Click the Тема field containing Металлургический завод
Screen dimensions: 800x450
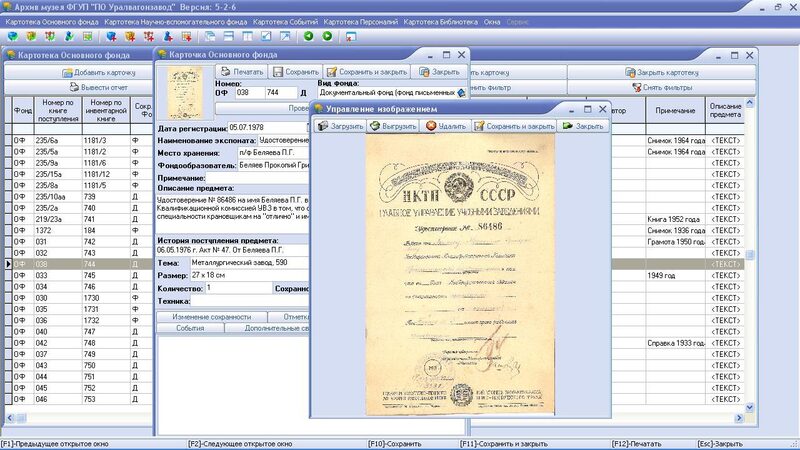(249, 263)
